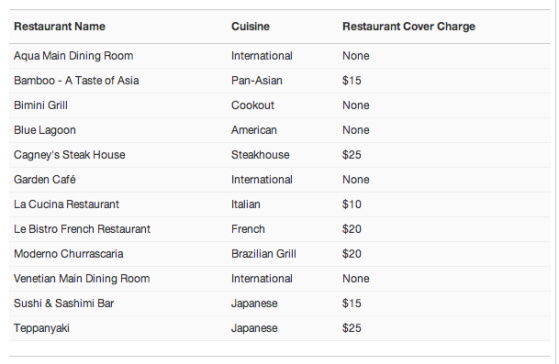Click the Brazilian Grill cuisine cell
559x364 pixels.
pyautogui.click(x=263, y=254)
